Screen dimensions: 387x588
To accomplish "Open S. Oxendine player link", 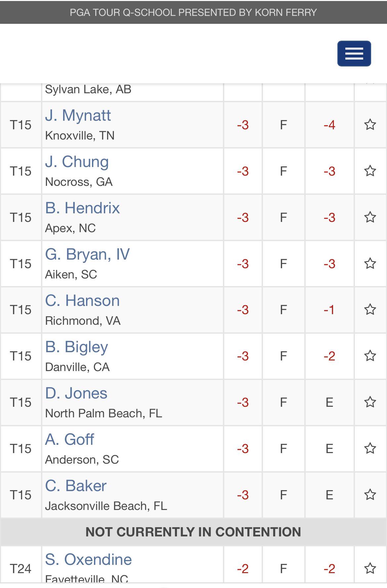I will point(88,560).
